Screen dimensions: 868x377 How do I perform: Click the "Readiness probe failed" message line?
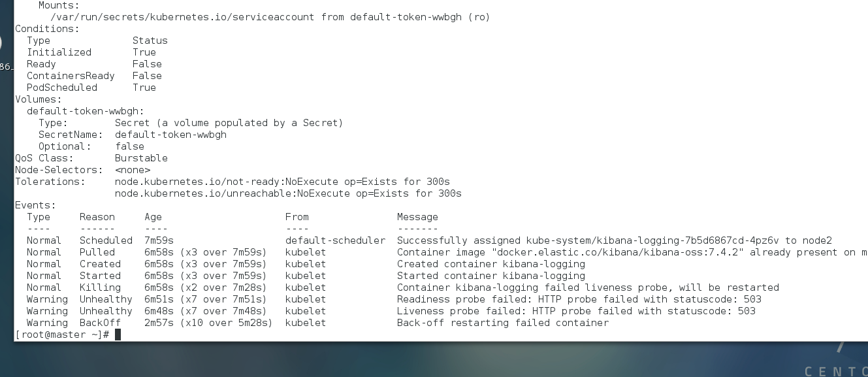pyautogui.click(x=578, y=299)
